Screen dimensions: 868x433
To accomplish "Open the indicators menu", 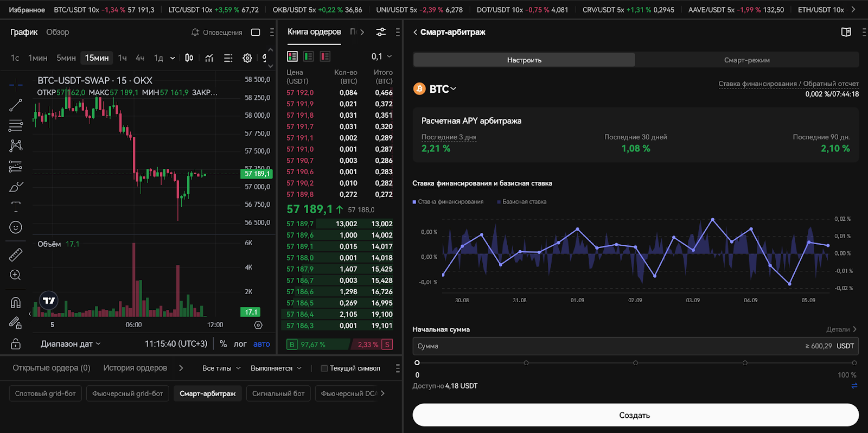I will [x=209, y=58].
